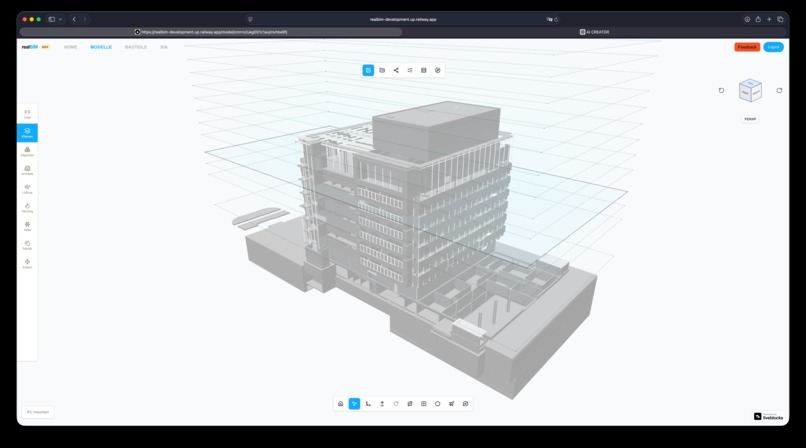Click the realBIM logo
This screenshot has width=806, height=448.
[30, 47]
